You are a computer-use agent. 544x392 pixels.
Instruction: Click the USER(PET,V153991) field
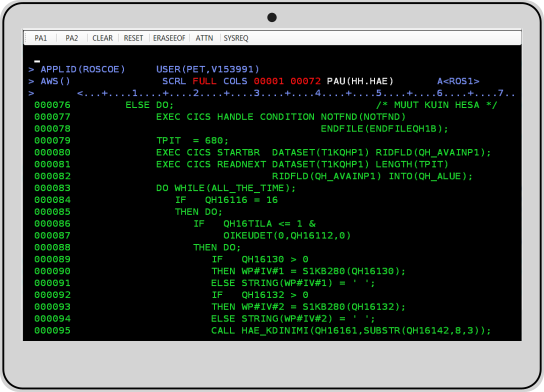pos(207,69)
